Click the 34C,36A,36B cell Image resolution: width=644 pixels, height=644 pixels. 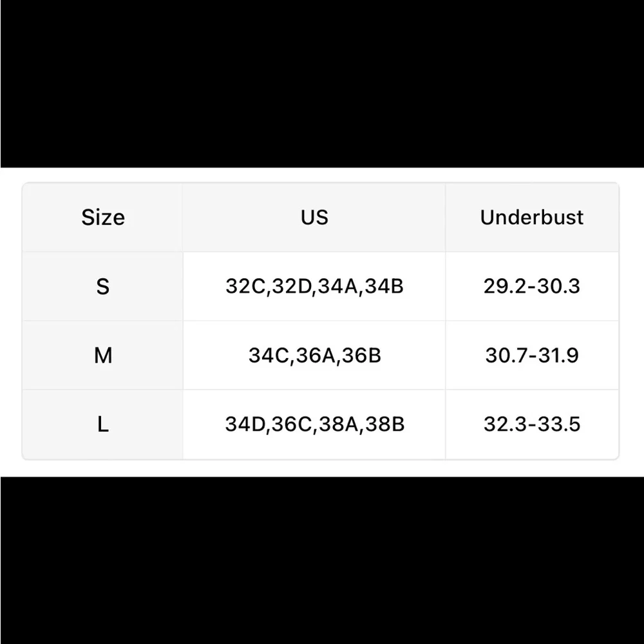(x=314, y=355)
